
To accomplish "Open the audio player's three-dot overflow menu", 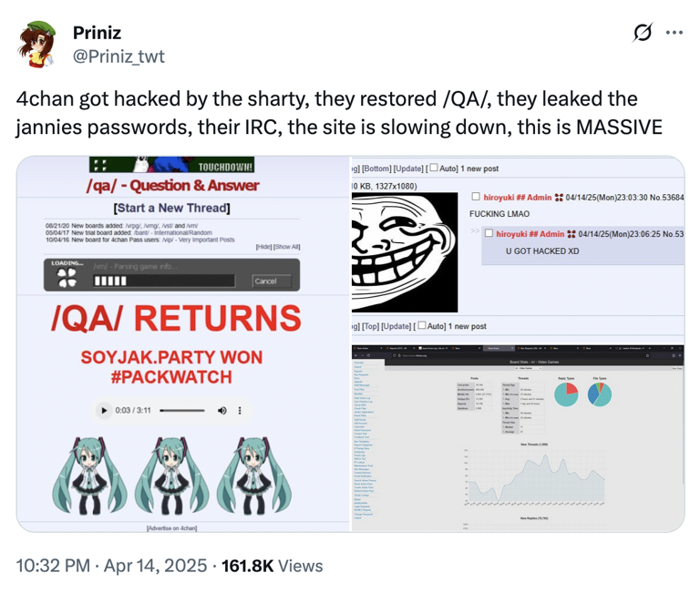I will tap(241, 411).
